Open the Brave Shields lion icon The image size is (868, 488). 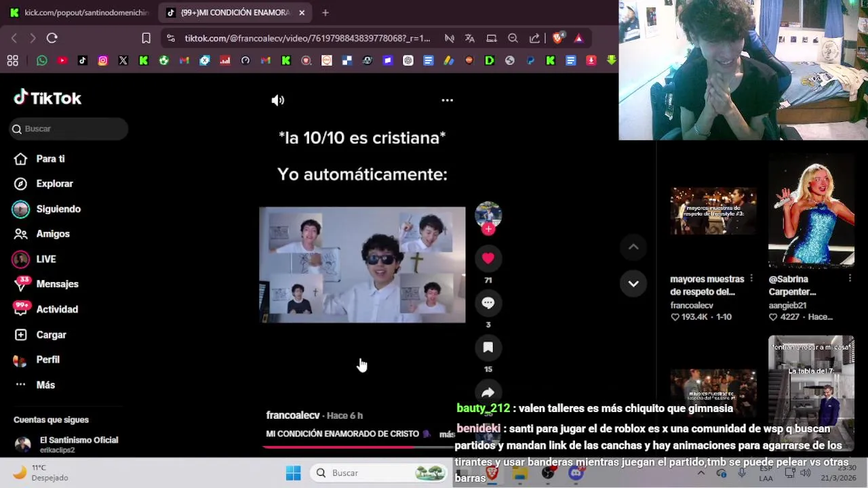557,39
